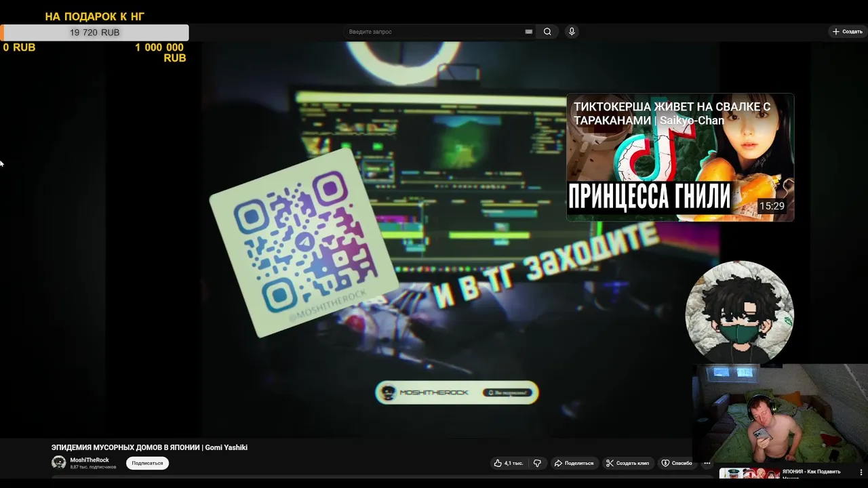Dislike the video with thumbs down
868x488 pixels.
click(537, 463)
